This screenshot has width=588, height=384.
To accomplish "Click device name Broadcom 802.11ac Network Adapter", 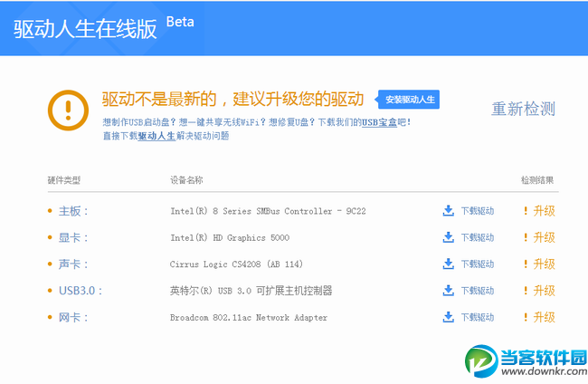I will 249,318.
